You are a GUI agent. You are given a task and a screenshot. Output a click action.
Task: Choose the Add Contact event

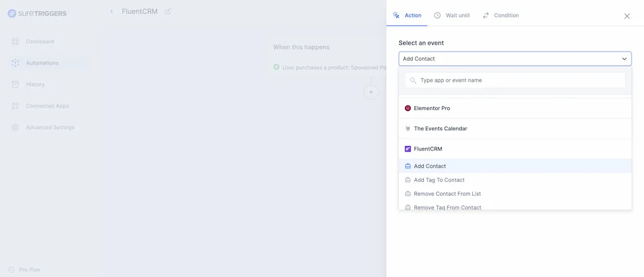[x=515, y=166]
